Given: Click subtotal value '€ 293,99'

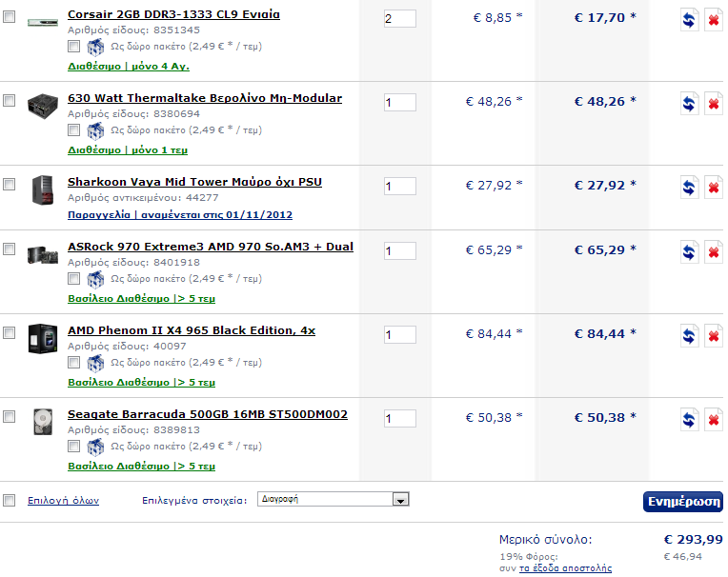Looking at the screenshot, I should 693,540.
